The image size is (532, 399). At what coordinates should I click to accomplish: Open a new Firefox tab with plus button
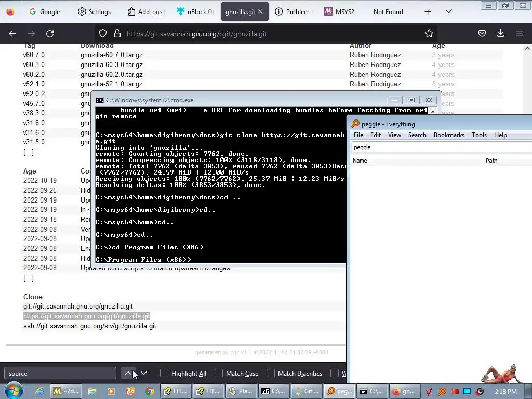(x=428, y=12)
